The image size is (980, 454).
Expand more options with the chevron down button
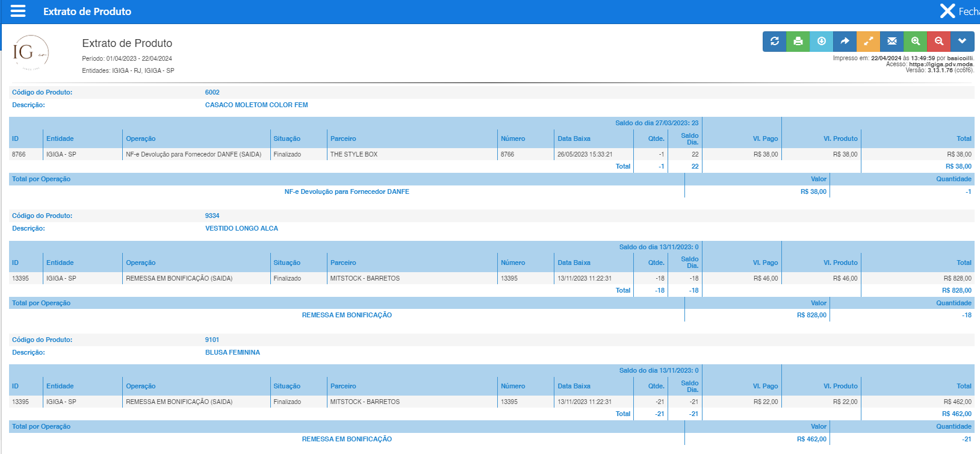(963, 42)
